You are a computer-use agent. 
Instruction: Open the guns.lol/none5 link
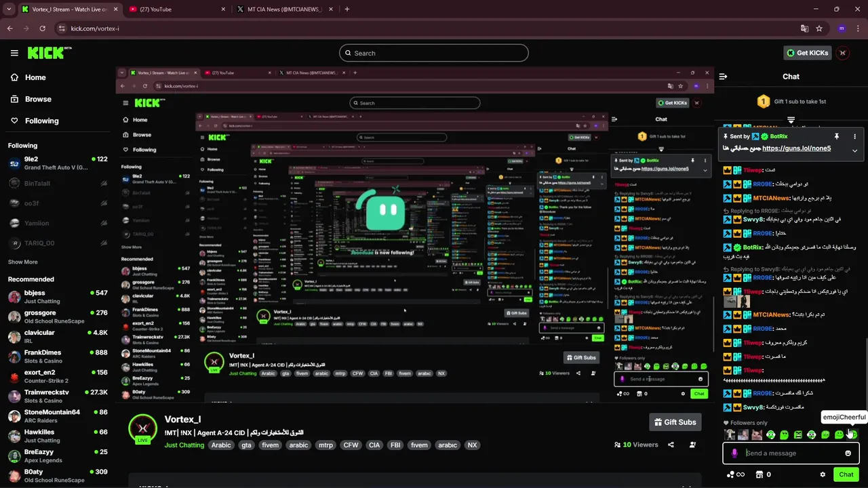pyautogui.click(x=796, y=148)
